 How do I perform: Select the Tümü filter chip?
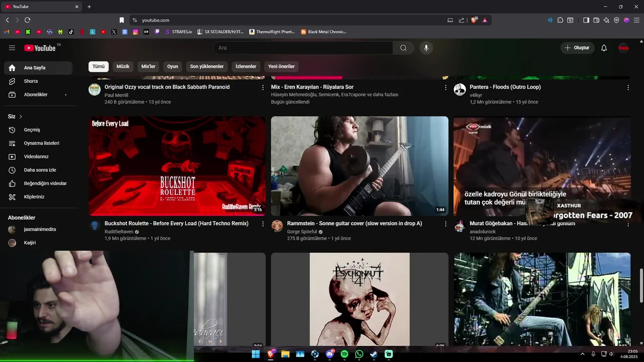tap(99, 66)
